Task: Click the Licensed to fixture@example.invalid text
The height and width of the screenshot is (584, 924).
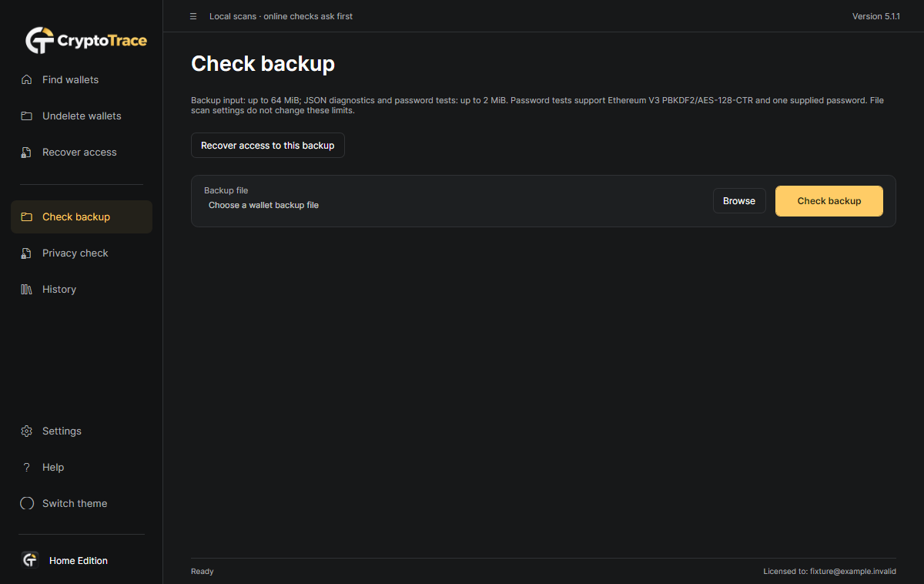Action: [830, 571]
